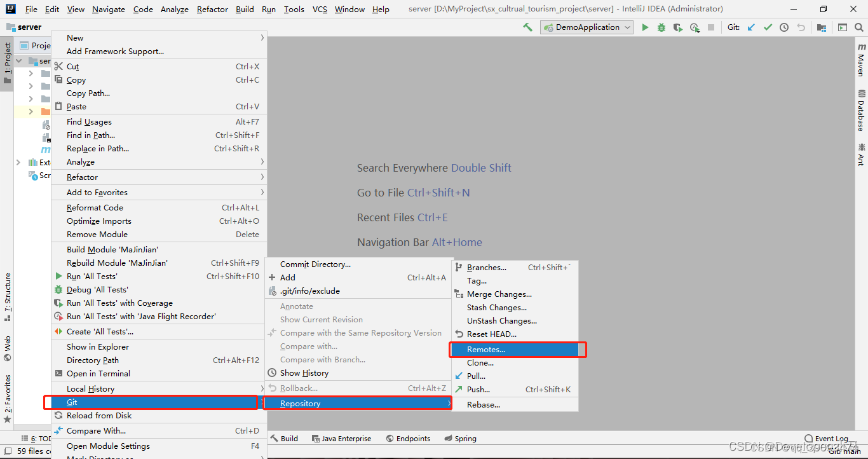Start debugging with the bug icon
This screenshot has height=459, width=868.
661,27
